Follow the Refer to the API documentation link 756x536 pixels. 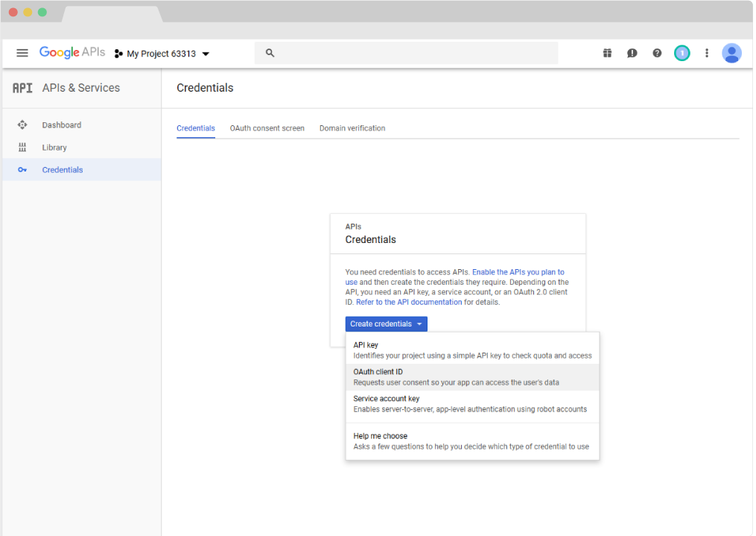point(409,302)
